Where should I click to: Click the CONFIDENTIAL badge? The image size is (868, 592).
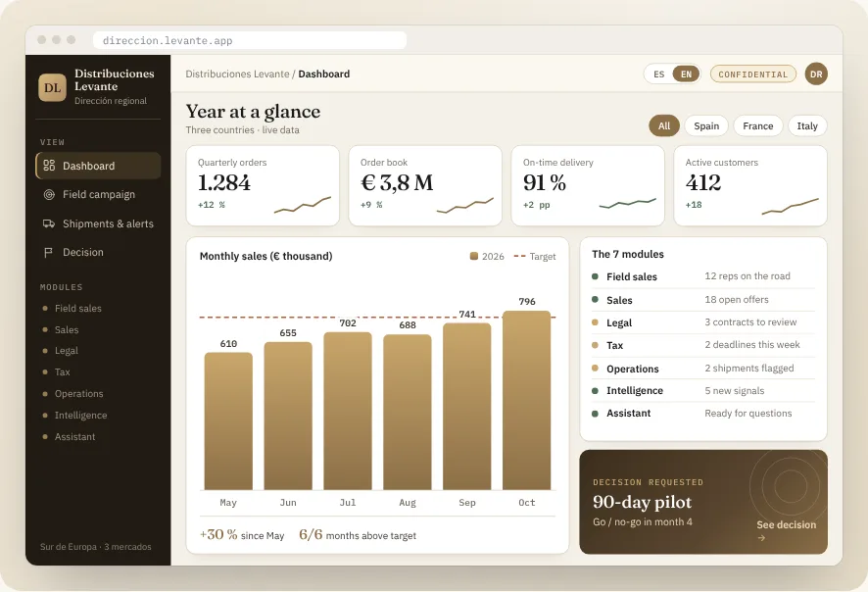point(752,74)
